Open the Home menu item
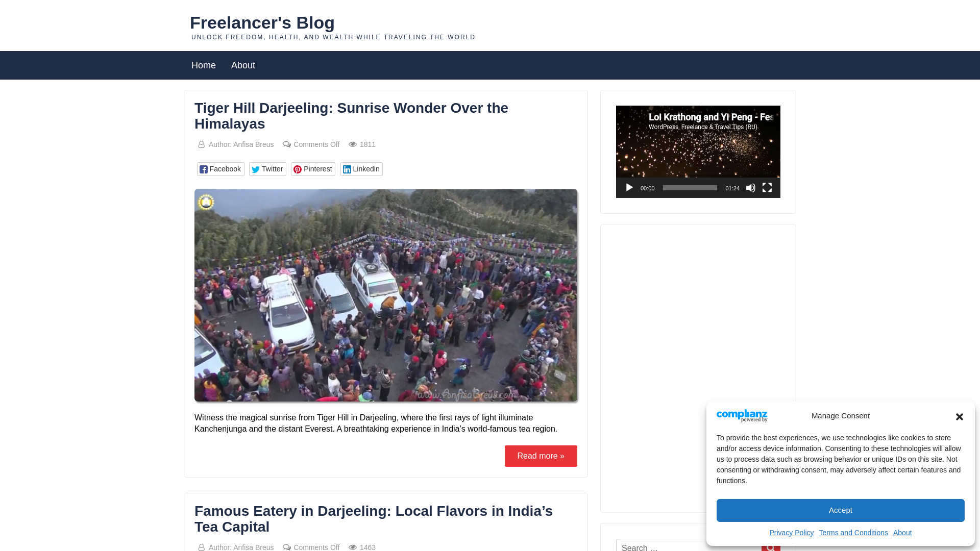This screenshot has height=551, width=980. (x=204, y=65)
